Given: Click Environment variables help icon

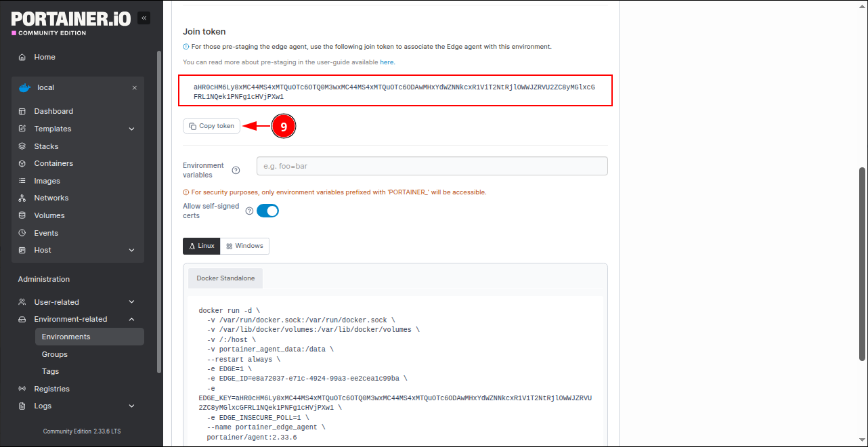Looking at the screenshot, I should pos(236,171).
